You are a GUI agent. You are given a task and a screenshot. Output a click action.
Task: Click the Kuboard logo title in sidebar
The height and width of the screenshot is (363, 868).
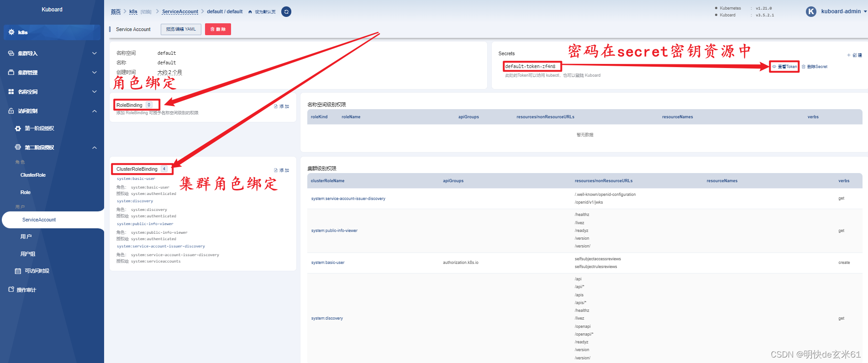click(x=52, y=10)
